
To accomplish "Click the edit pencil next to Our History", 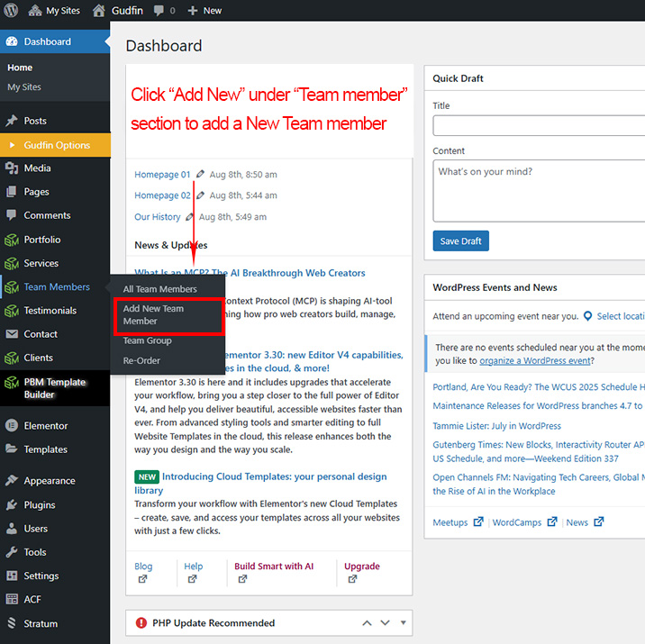I will (x=189, y=217).
